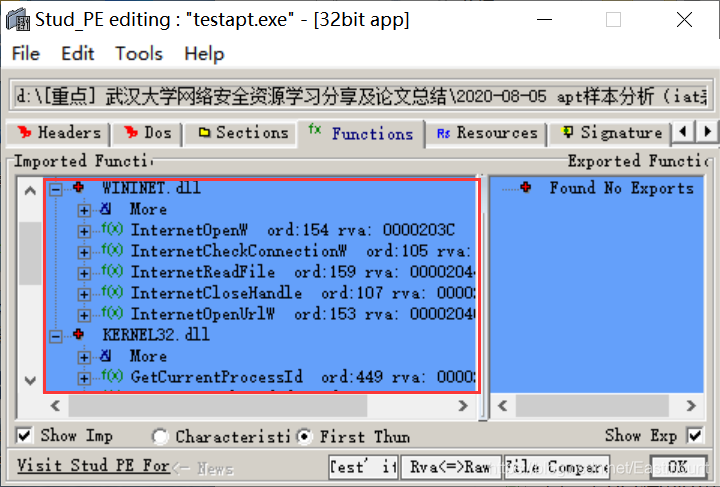
Task: Click the tab strip right scroll arrow
Action: tap(708, 132)
